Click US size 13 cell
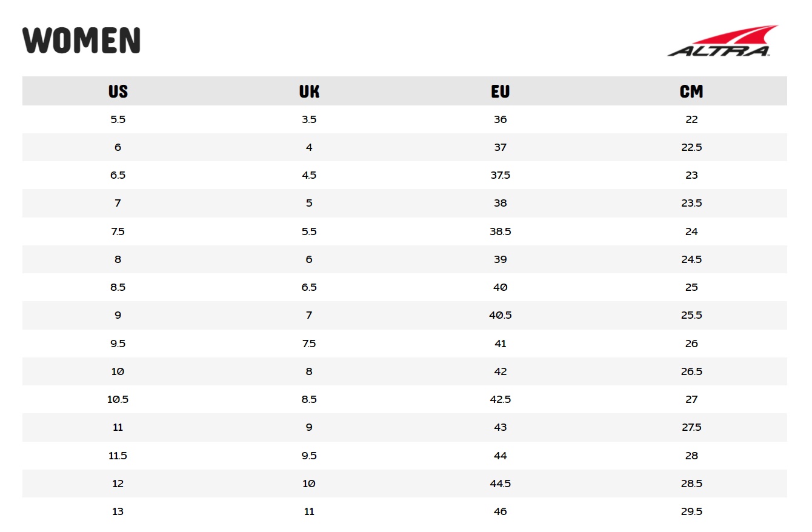The width and height of the screenshot is (812, 532). tap(118, 511)
